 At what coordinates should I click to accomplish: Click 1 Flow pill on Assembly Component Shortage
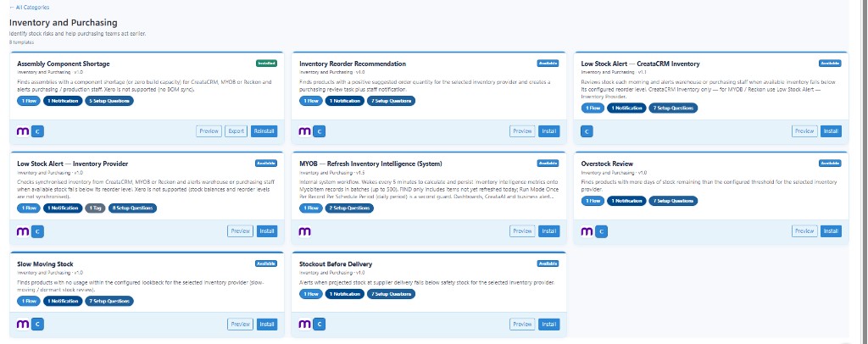(x=29, y=101)
